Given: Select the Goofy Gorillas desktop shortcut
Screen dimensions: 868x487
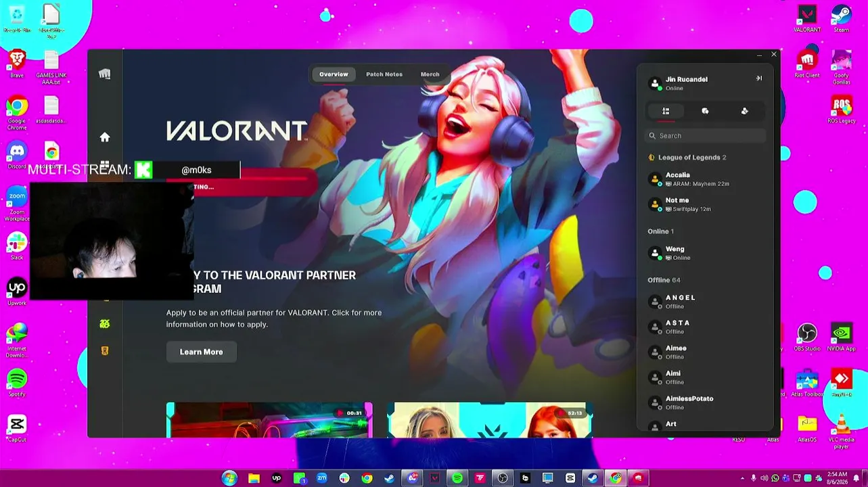Looking at the screenshot, I should [842, 68].
